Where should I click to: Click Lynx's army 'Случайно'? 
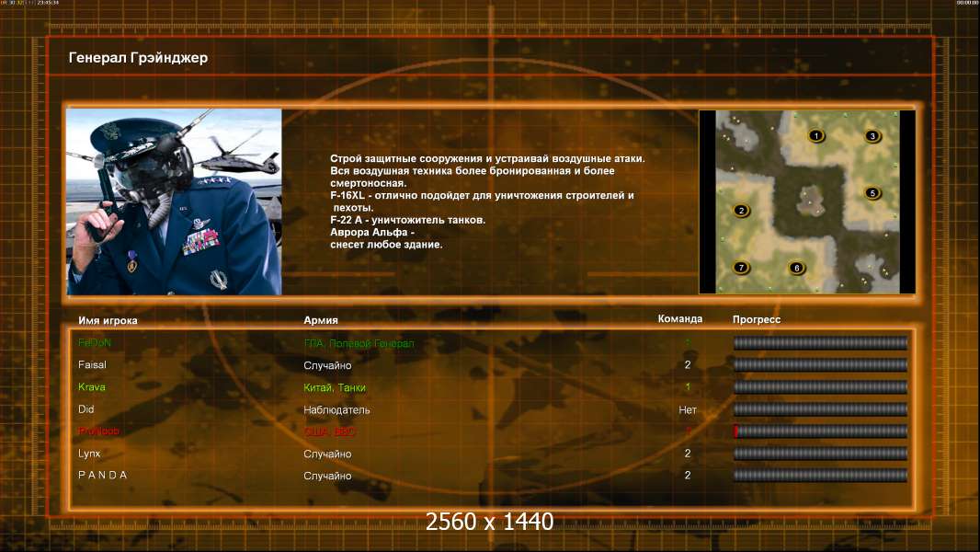click(x=327, y=454)
